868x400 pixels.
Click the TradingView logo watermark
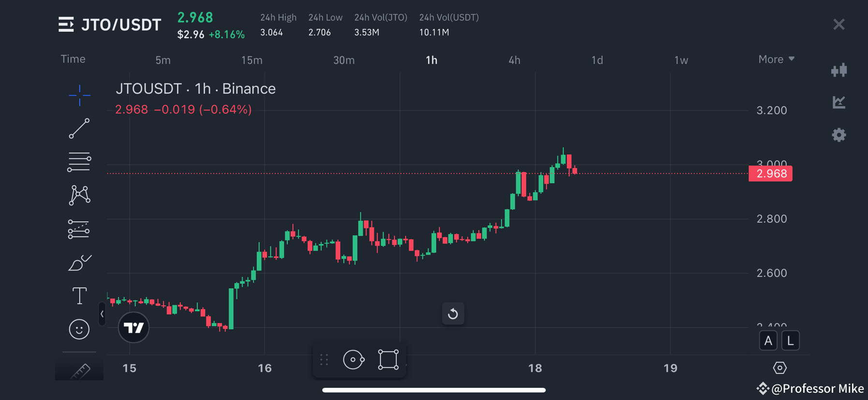133,328
